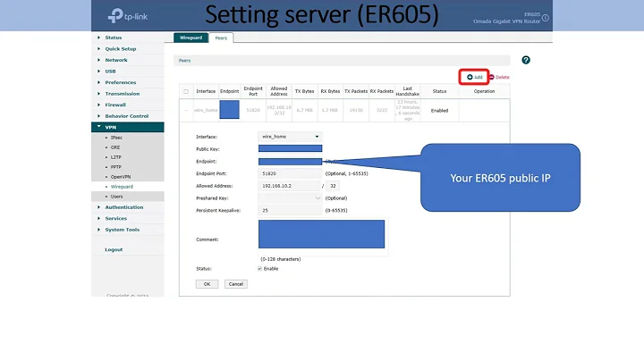
Task: Click the Endpoint Port column header
Action: click(x=253, y=91)
